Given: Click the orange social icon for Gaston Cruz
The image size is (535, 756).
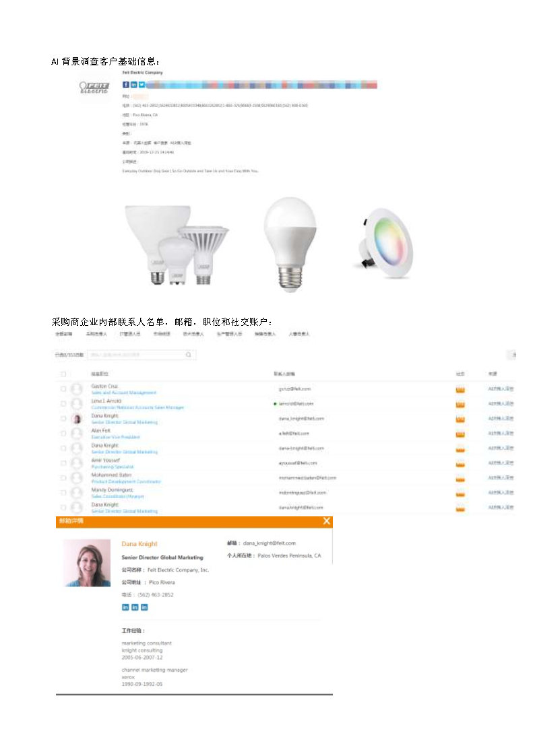Looking at the screenshot, I should point(460,389).
